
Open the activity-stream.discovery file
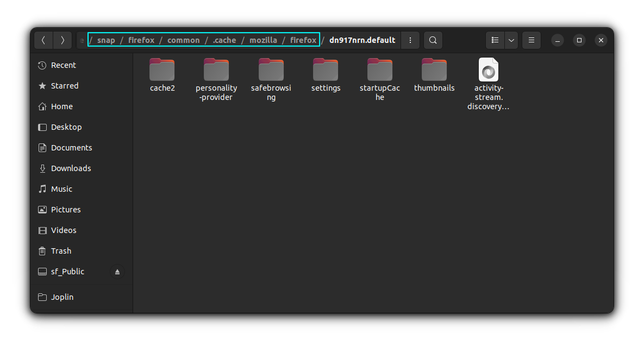tap(487, 70)
